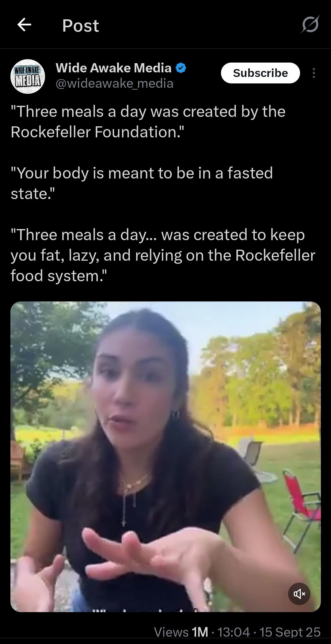Open the three-dot more options menu

[314, 73]
